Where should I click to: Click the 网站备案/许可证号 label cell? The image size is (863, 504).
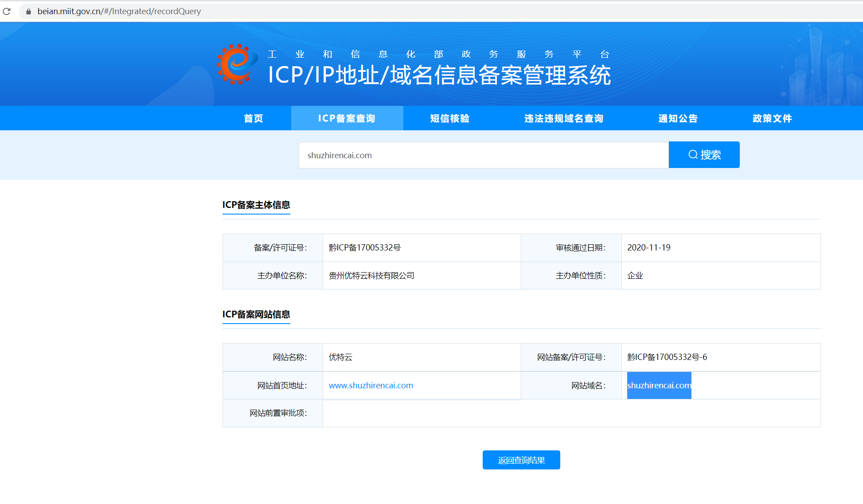tap(571, 357)
